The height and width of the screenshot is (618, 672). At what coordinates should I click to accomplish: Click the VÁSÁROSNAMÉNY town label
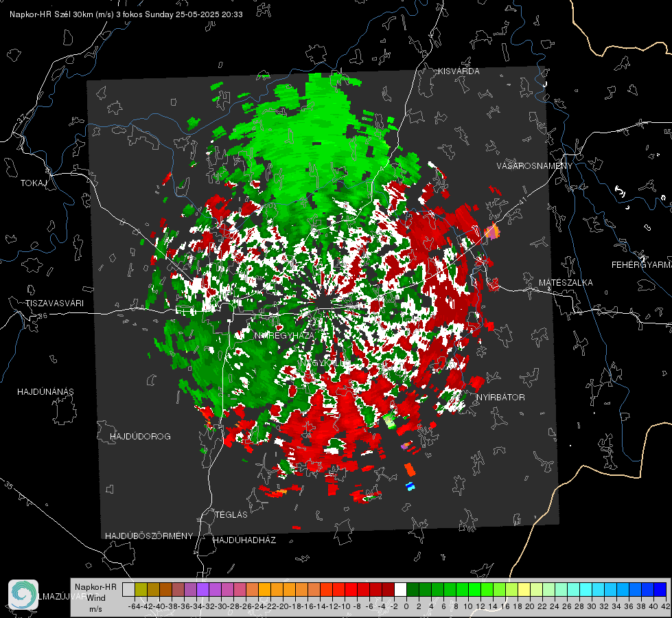click(x=535, y=166)
